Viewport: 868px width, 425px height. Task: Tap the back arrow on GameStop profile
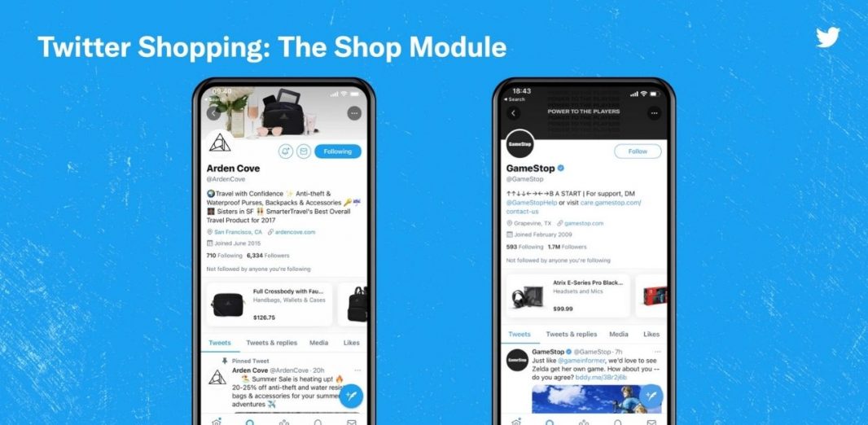[x=513, y=113]
